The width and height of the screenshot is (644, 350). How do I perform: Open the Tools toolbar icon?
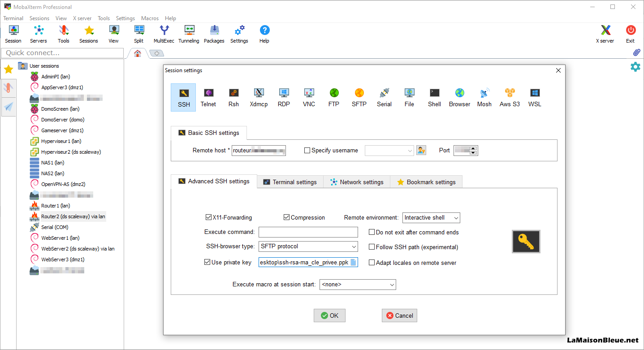[x=64, y=34]
